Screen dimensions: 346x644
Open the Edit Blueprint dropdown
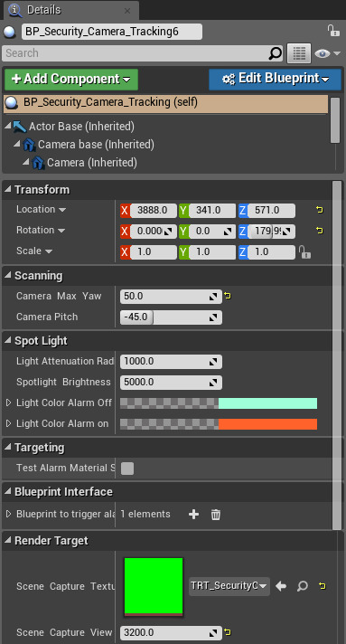click(275, 79)
